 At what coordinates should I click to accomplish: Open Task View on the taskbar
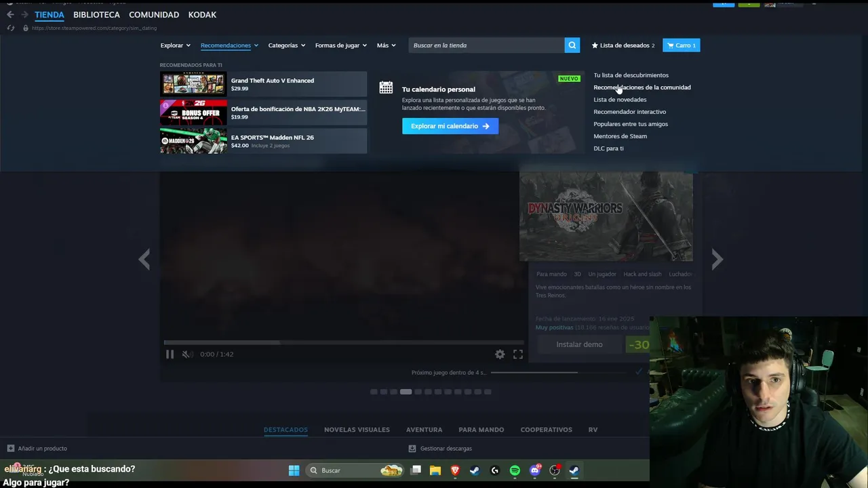click(416, 470)
